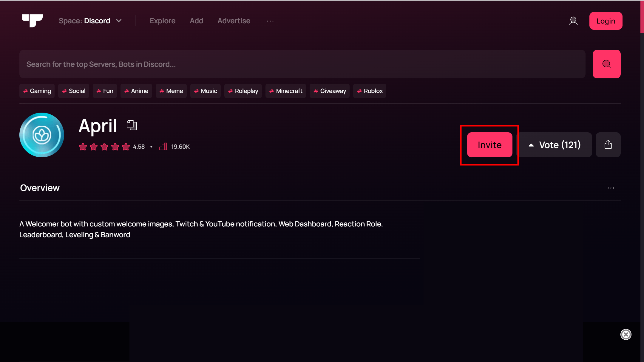Click the share icon beside the Vote button
Viewport: 644px width, 362px height.
tap(608, 145)
